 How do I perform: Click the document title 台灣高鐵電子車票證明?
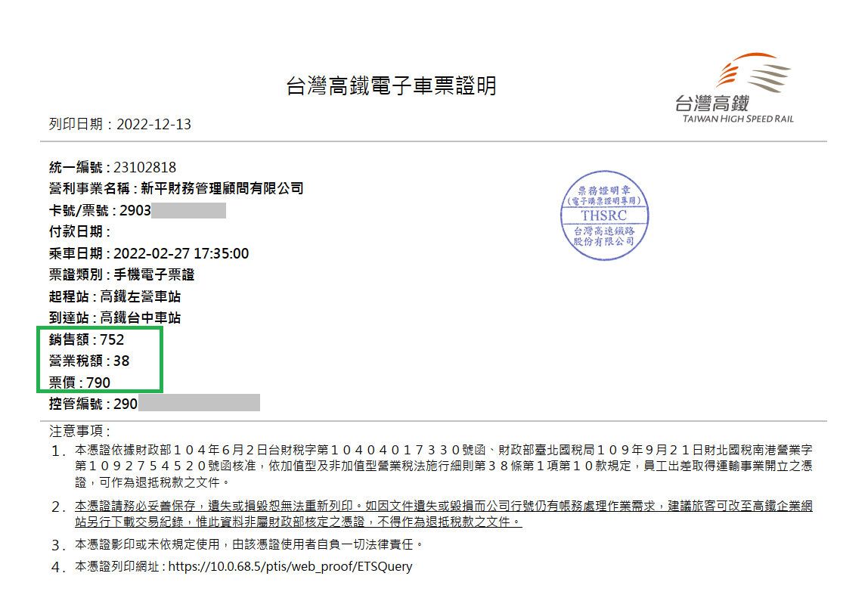391,86
